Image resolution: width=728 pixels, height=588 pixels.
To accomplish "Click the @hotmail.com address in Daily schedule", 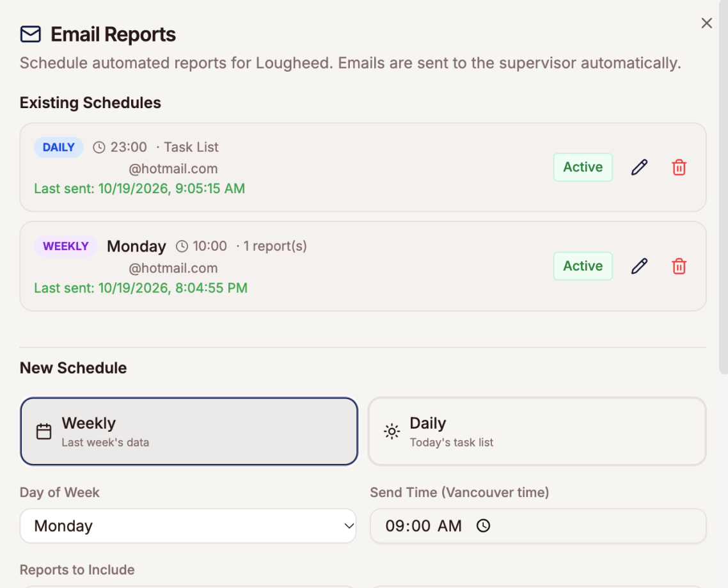I will [173, 169].
